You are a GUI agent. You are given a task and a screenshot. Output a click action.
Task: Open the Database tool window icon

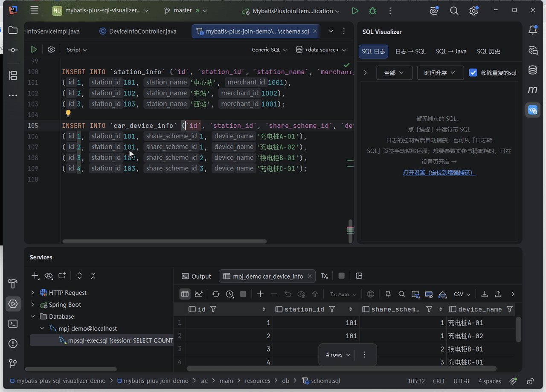(533, 70)
